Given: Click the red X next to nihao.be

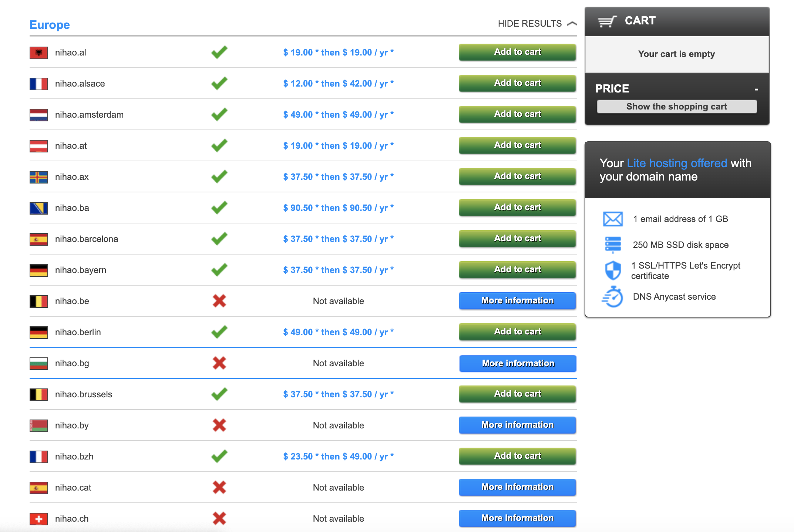Looking at the screenshot, I should (219, 301).
